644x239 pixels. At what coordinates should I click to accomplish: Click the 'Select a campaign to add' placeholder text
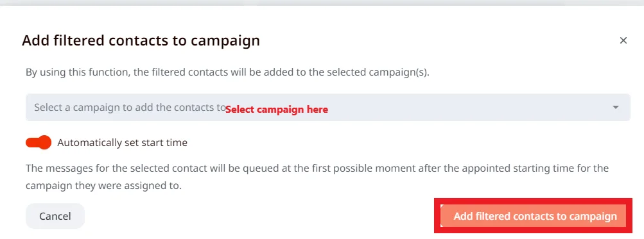click(130, 108)
